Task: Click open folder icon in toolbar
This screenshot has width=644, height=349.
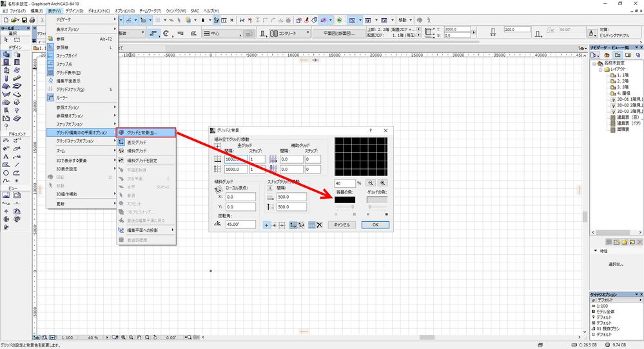Action: click(x=15, y=20)
